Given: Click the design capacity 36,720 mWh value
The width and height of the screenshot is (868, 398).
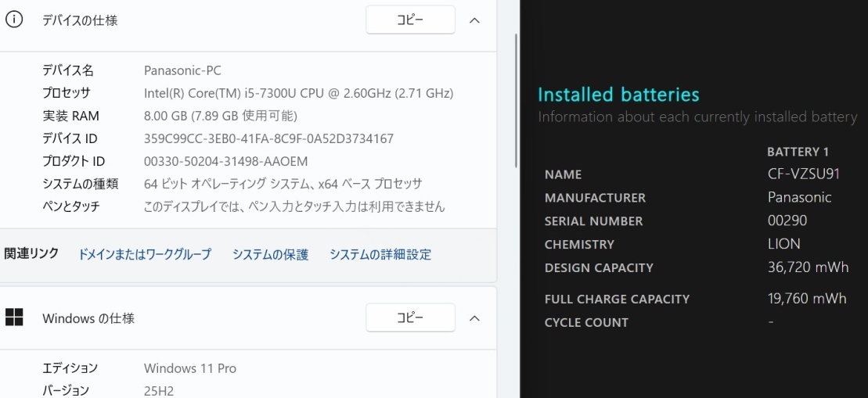Looking at the screenshot, I should 808,267.
